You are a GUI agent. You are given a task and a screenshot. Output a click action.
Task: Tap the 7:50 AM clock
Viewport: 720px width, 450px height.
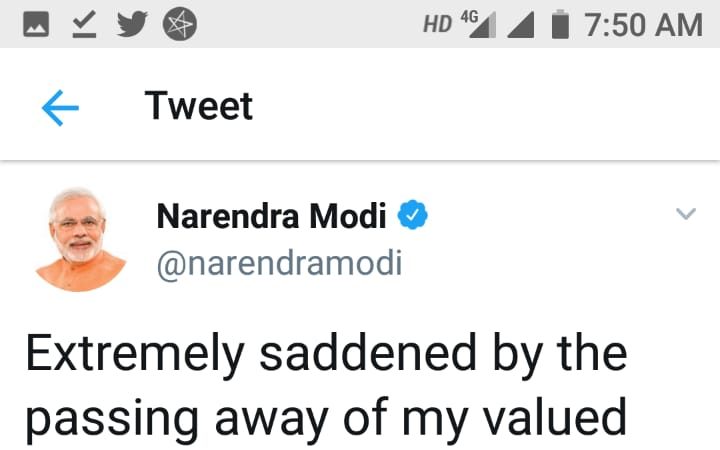click(x=644, y=24)
